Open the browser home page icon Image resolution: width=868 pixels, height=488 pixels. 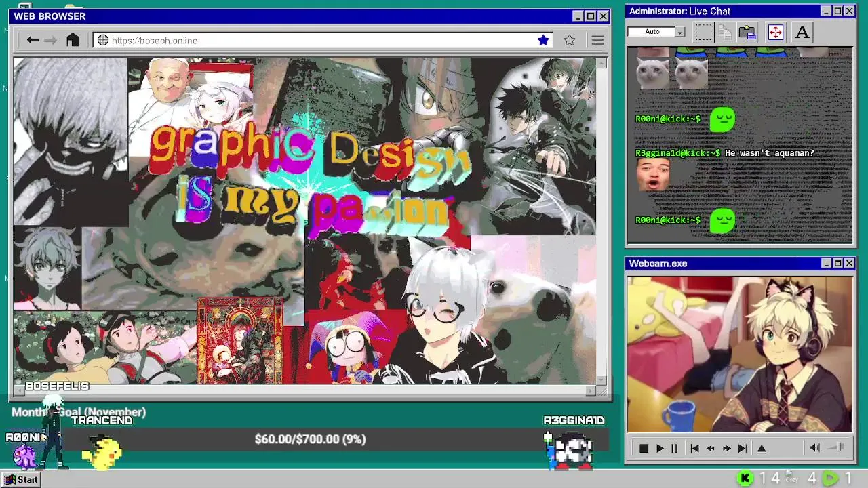coord(73,40)
